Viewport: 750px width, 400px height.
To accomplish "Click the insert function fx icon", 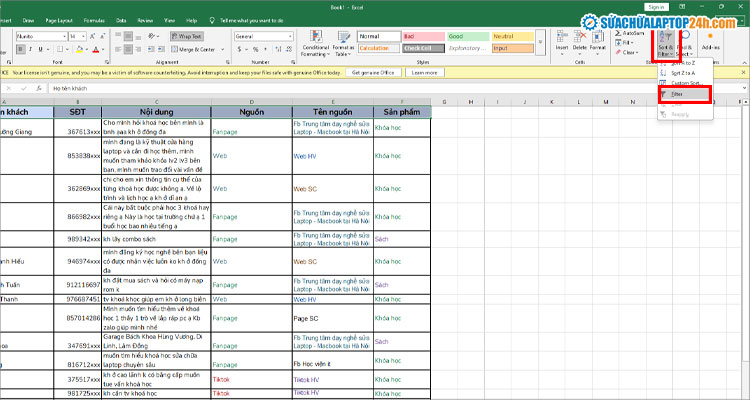I will click(40, 88).
